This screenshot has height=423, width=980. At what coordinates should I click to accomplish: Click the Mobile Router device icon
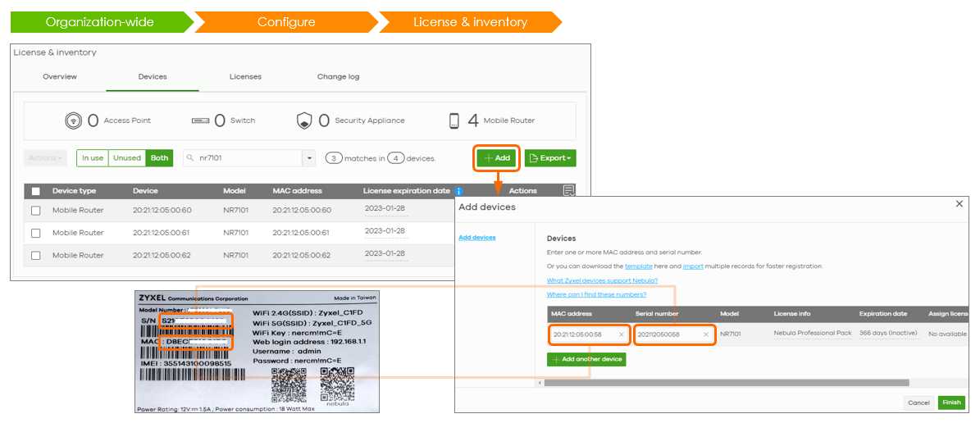coord(454,121)
